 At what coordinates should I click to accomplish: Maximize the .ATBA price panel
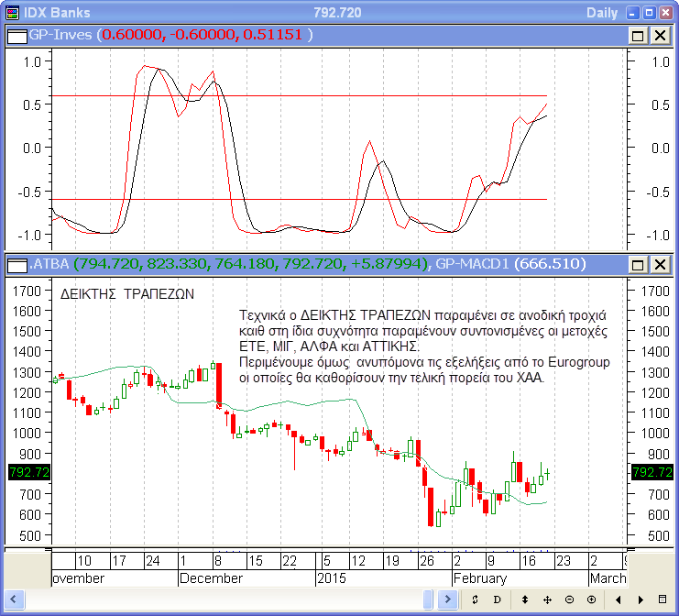[x=638, y=265]
